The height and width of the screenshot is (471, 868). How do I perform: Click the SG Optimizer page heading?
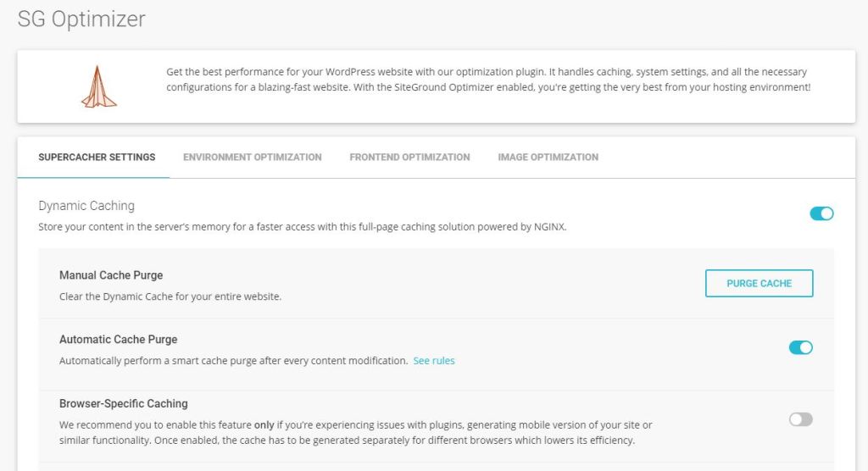point(81,19)
